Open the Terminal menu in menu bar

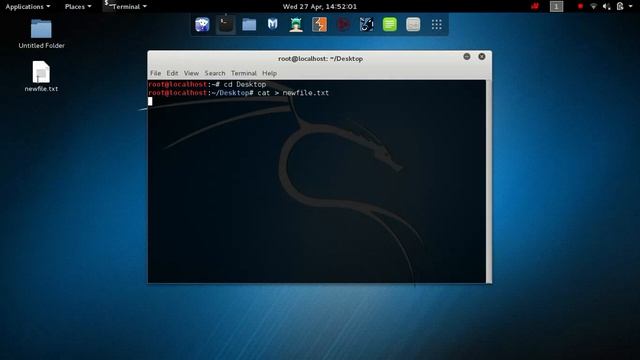(244, 73)
